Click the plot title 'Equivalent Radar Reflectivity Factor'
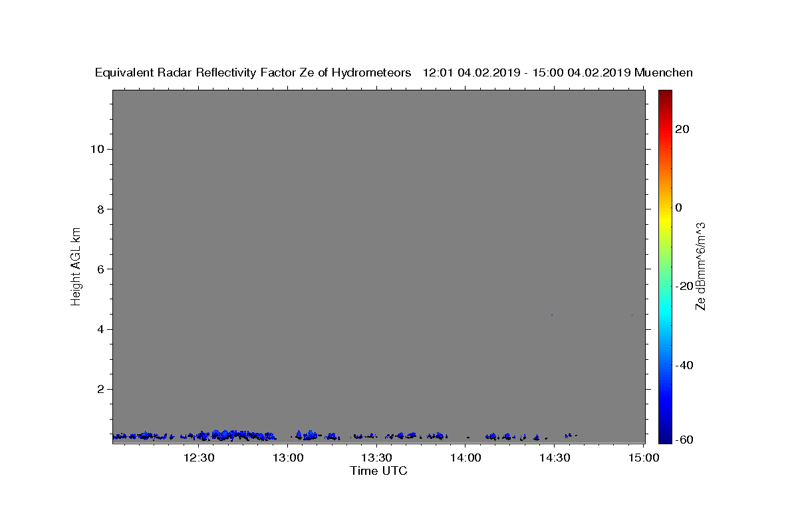 pos(196,72)
